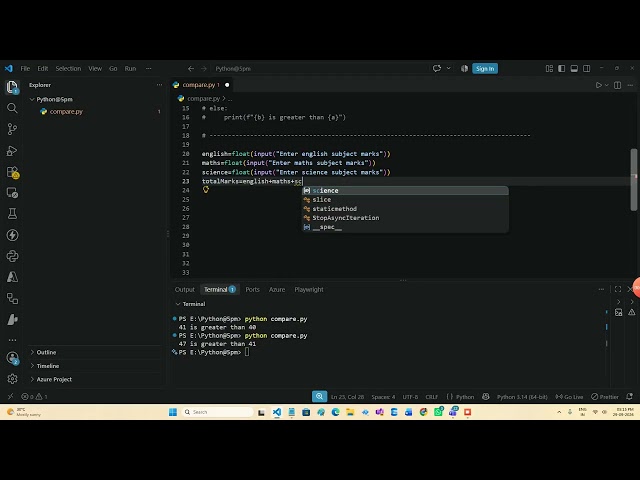Open panel More Actions ellipsis
The image size is (640, 480).
coord(601,289)
